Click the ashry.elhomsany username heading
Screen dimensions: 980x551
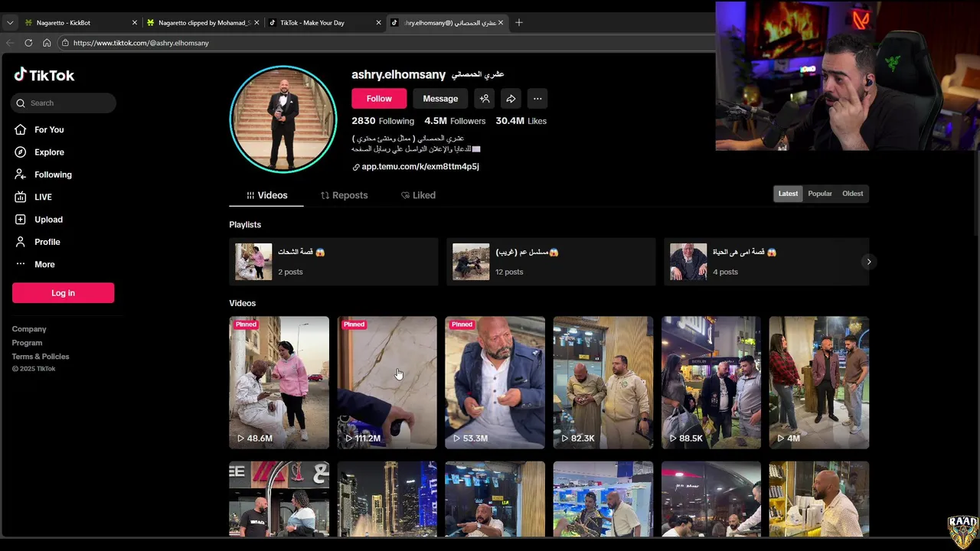coord(398,74)
